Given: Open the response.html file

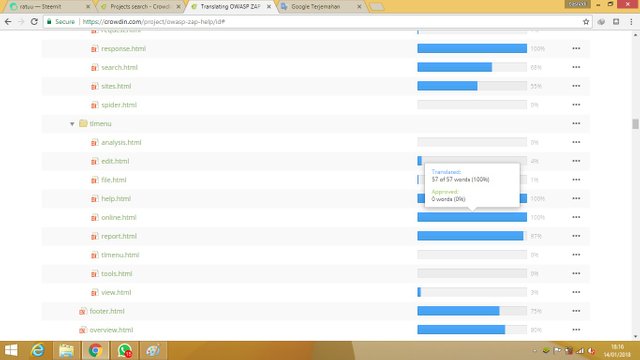Looking at the screenshot, I should click(123, 49).
